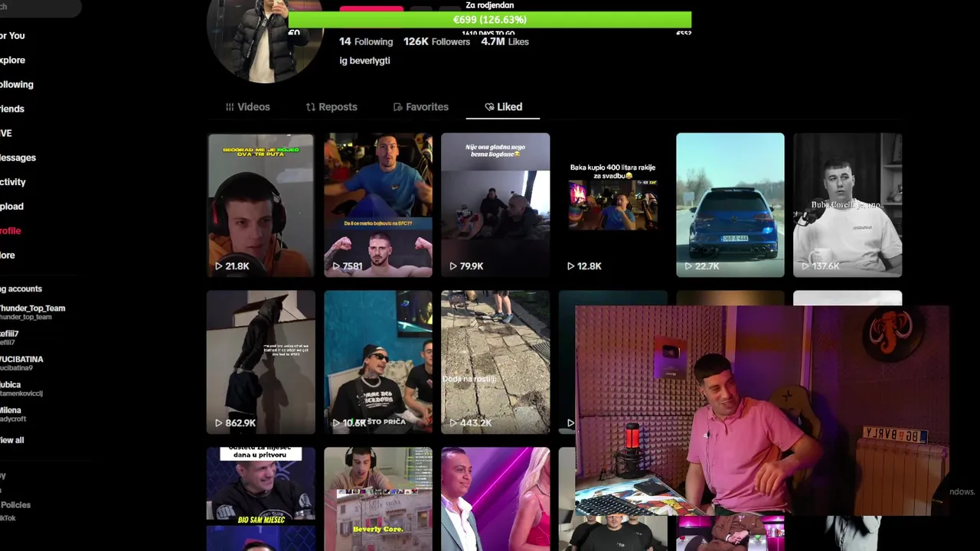Open the Favorites tab
Screen dimensions: 980x551
pyautogui.click(x=420, y=107)
